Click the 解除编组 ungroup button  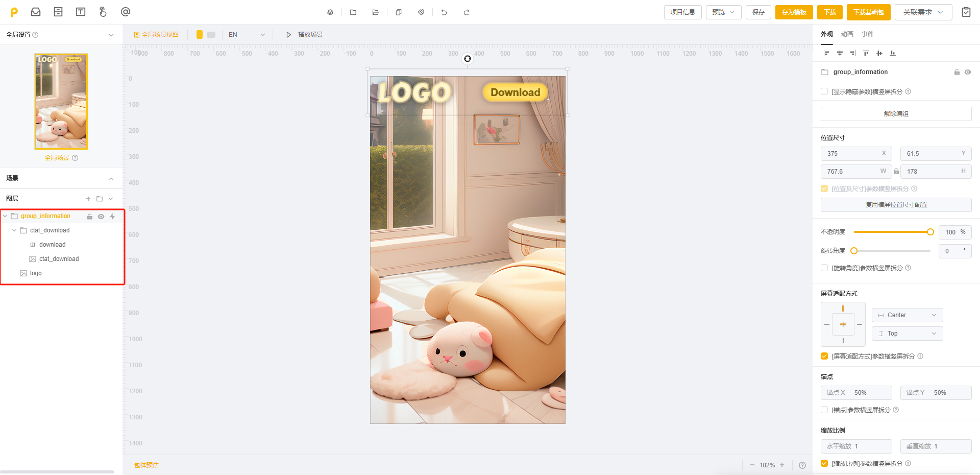[896, 114]
